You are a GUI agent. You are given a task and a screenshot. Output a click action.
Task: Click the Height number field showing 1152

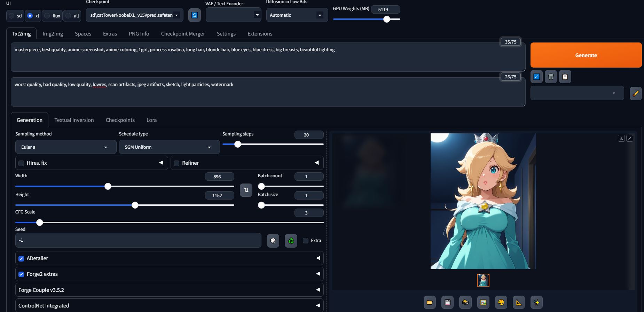click(x=220, y=195)
